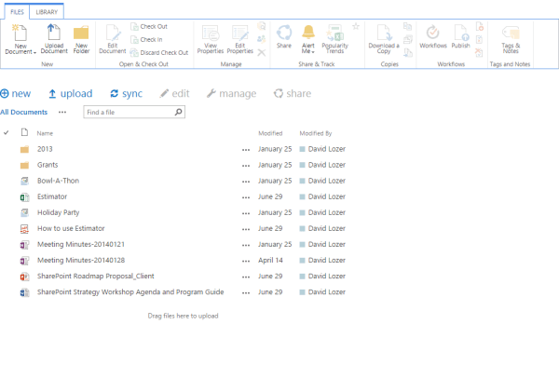The width and height of the screenshot is (559, 392).
Task: Switch to the FILES ribbon tab
Action: point(17,12)
